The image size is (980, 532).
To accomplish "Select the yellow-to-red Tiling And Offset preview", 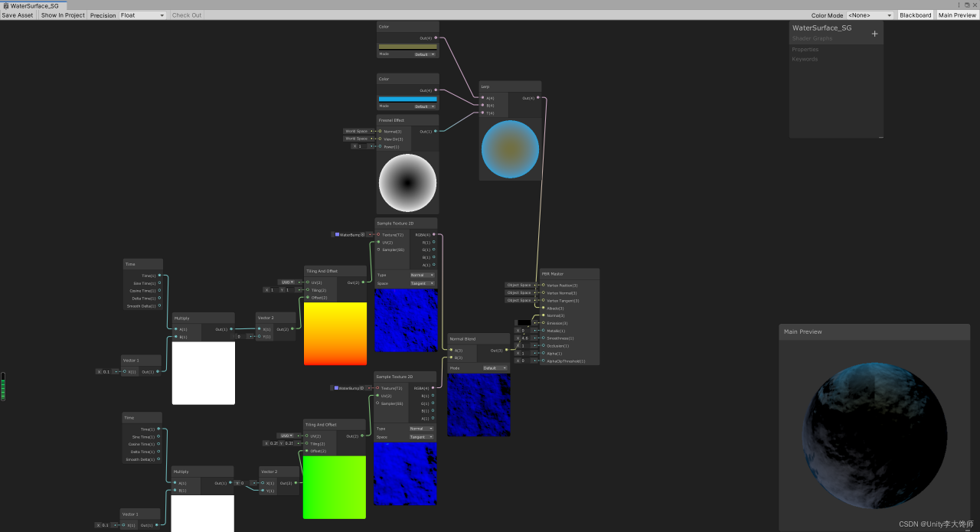I will click(335, 334).
